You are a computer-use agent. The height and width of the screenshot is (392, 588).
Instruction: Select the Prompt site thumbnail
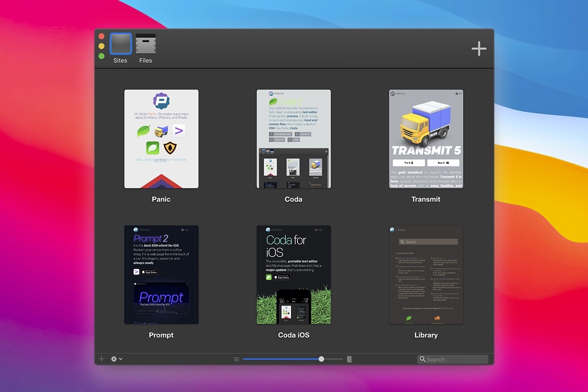(x=161, y=274)
